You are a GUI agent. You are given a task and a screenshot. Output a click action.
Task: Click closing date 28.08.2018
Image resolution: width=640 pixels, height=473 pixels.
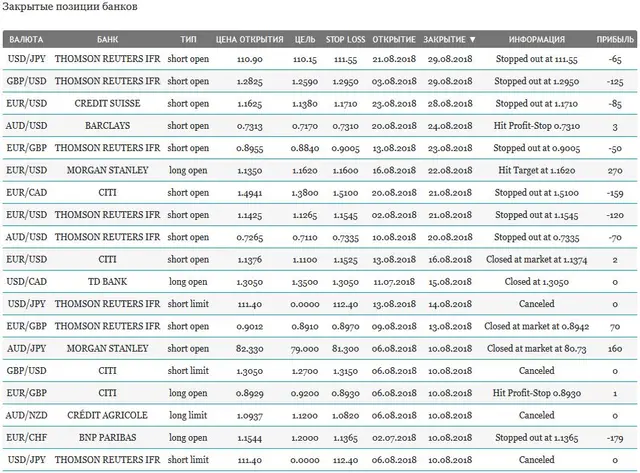(450, 103)
